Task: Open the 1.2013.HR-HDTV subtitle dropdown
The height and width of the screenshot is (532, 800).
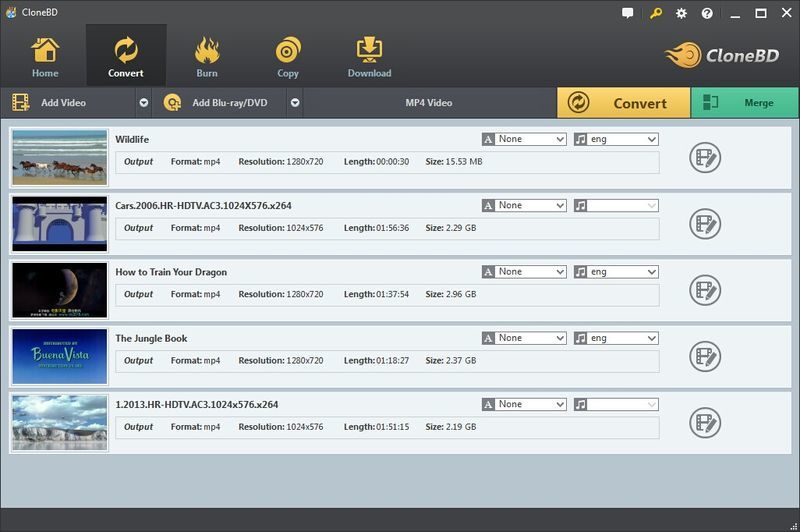Action: [x=531, y=404]
